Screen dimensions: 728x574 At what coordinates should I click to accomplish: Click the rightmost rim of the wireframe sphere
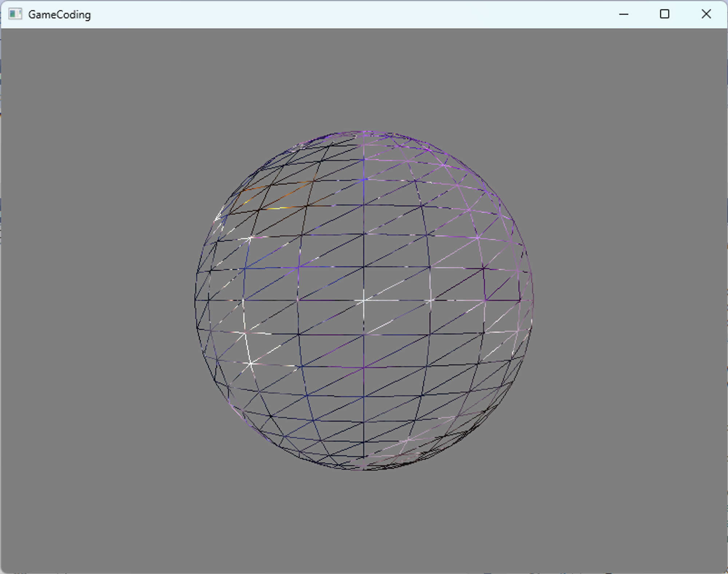coord(533,300)
